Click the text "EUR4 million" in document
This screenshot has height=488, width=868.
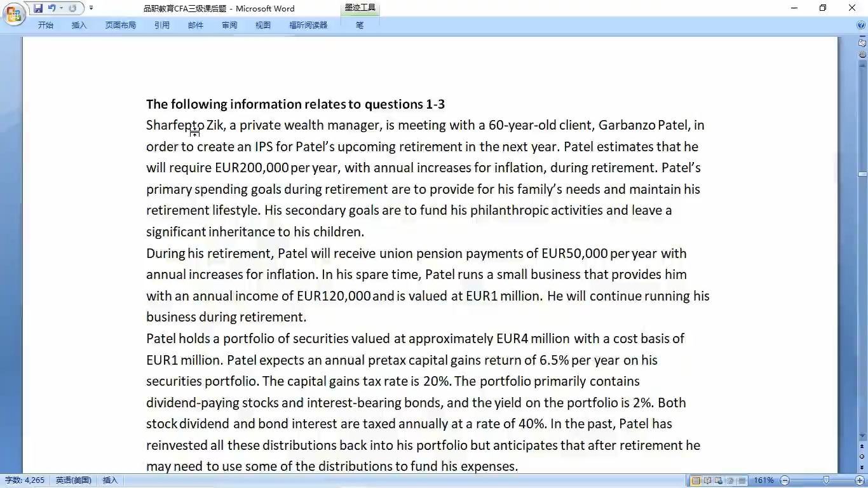coord(533,339)
